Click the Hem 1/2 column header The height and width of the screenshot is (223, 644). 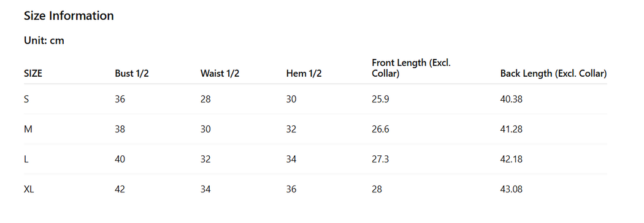click(x=304, y=74)
